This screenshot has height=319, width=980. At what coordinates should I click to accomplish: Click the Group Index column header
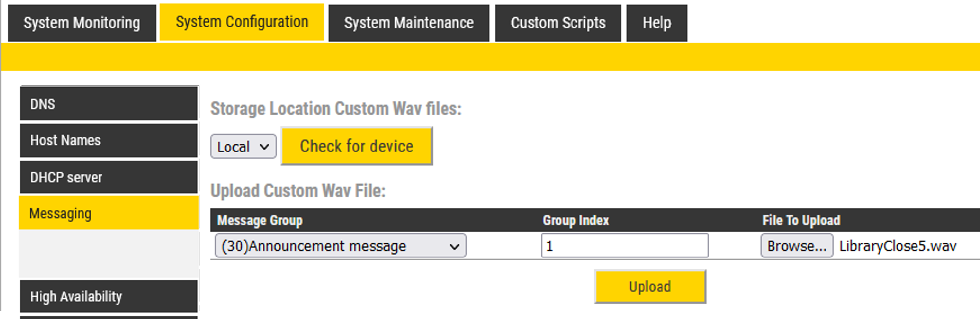tap(576, 221)
